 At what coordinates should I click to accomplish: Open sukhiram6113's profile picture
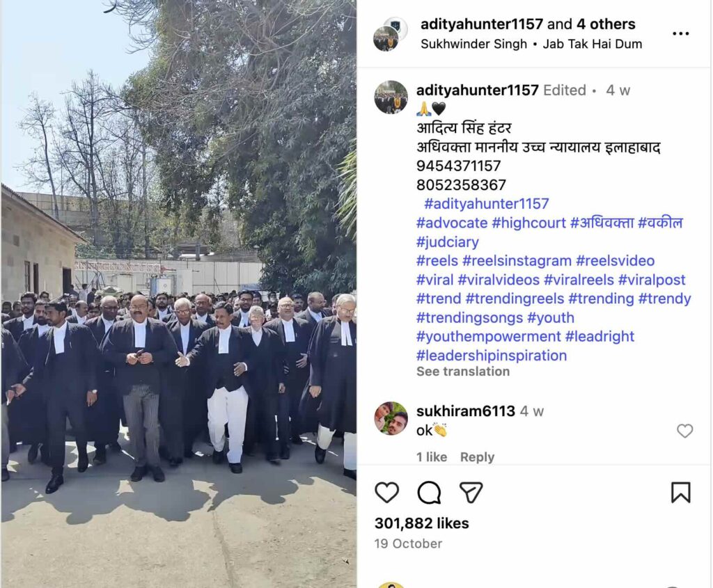coord(391,418)
